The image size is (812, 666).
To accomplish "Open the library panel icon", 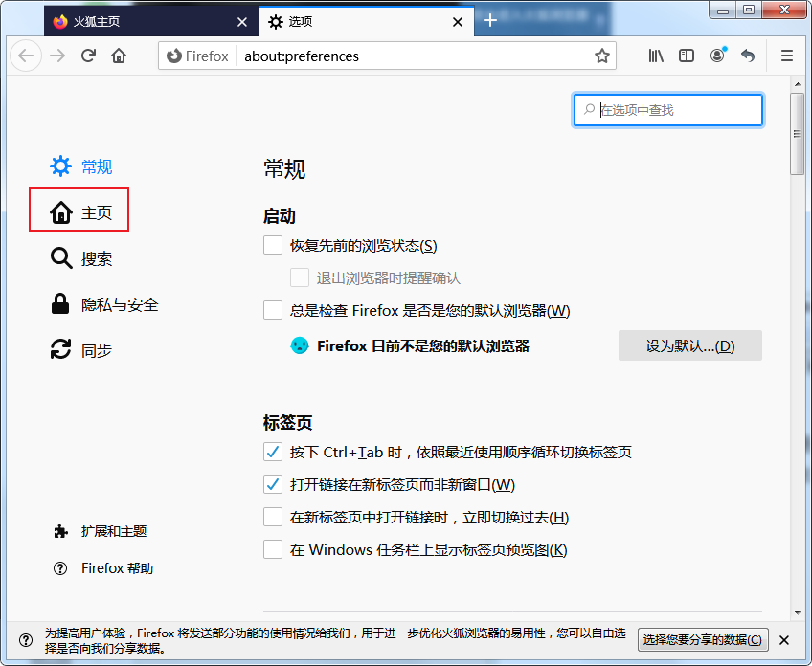I will (655, 55).
